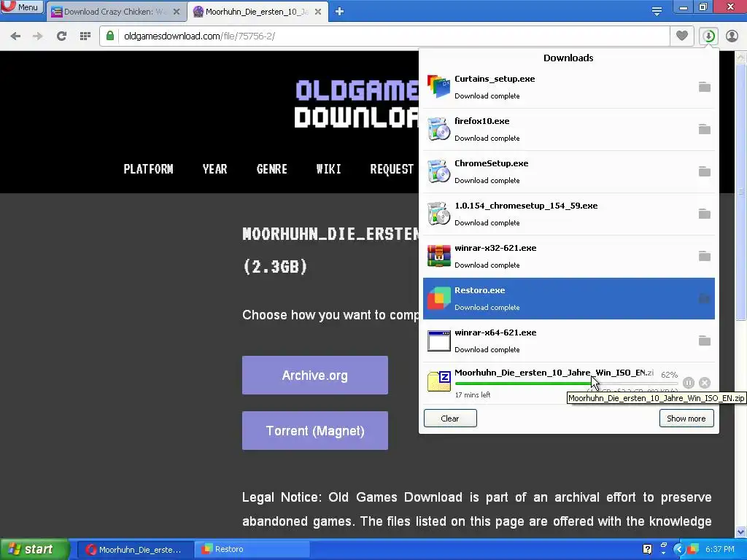Open the GENRE menu on site

coord(272,169)
